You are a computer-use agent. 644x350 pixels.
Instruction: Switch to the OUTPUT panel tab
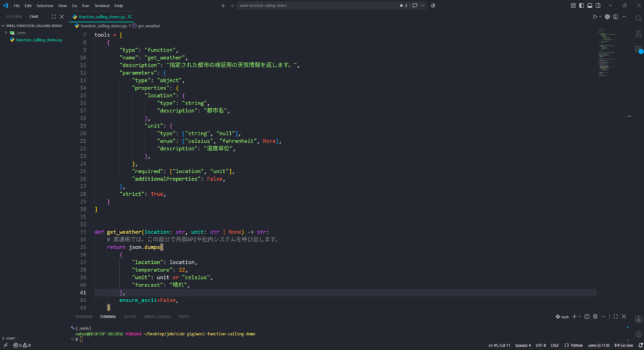click(130, 317)
